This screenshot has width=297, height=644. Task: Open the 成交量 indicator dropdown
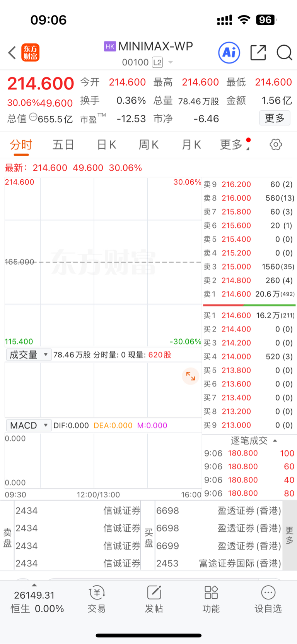coord(29,355)
